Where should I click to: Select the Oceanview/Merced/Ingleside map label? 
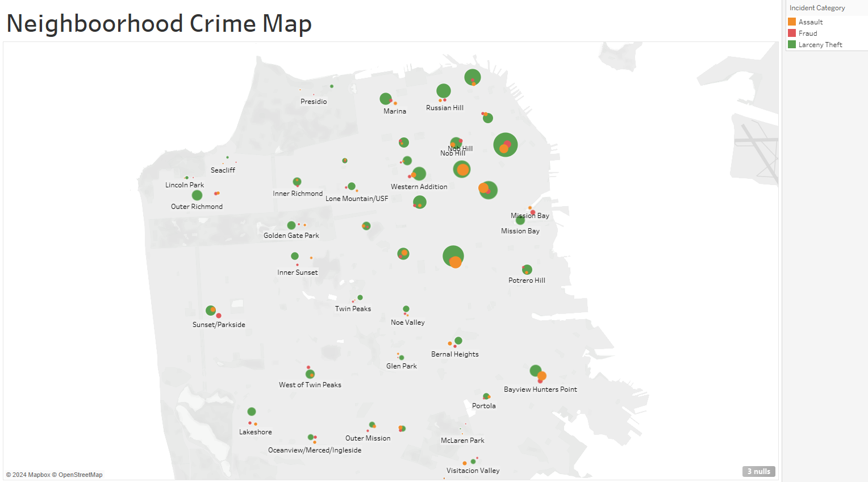(x=315, y=450)
